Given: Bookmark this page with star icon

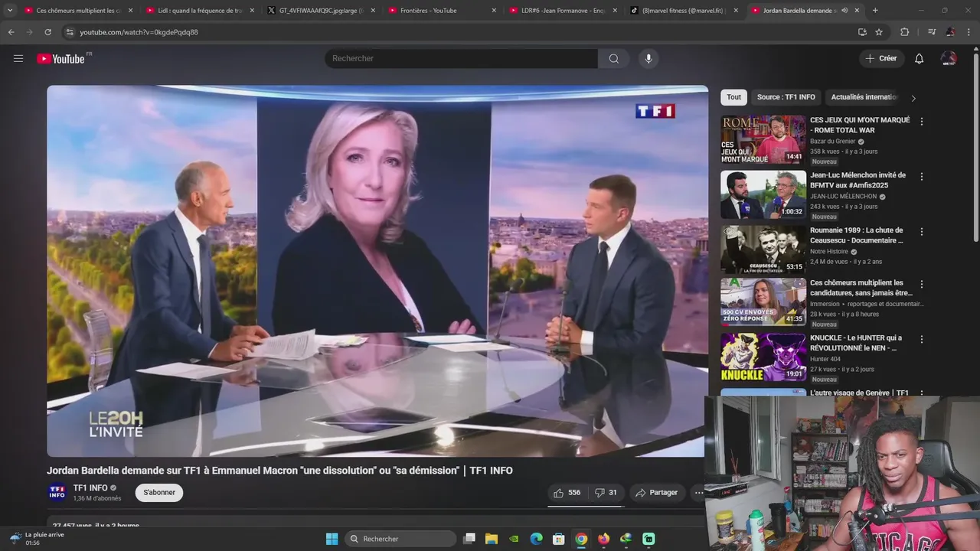Looking at the screenshot, I should pyautogui.click(x=879, y=32).
